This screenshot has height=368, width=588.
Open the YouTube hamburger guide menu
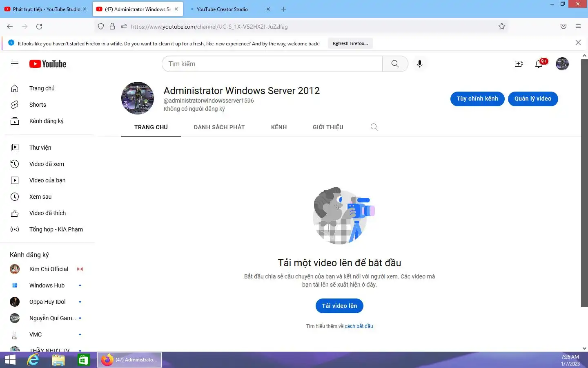point(15,64)
